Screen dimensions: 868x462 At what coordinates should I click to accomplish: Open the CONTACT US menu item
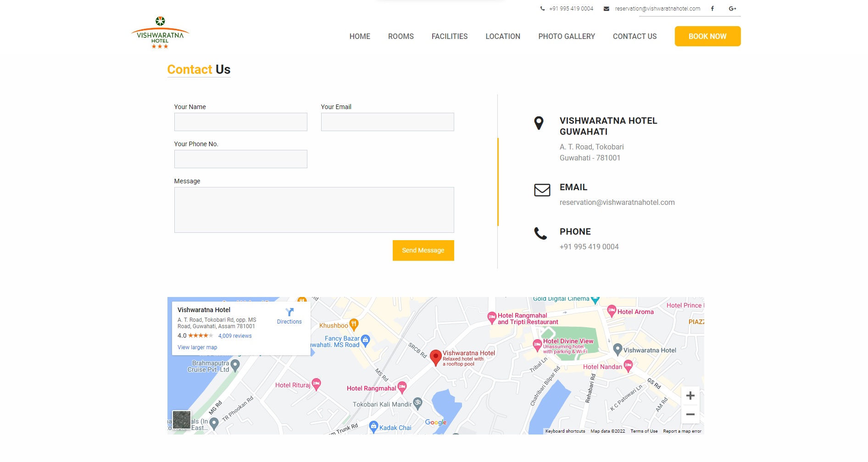coord(635,36)
